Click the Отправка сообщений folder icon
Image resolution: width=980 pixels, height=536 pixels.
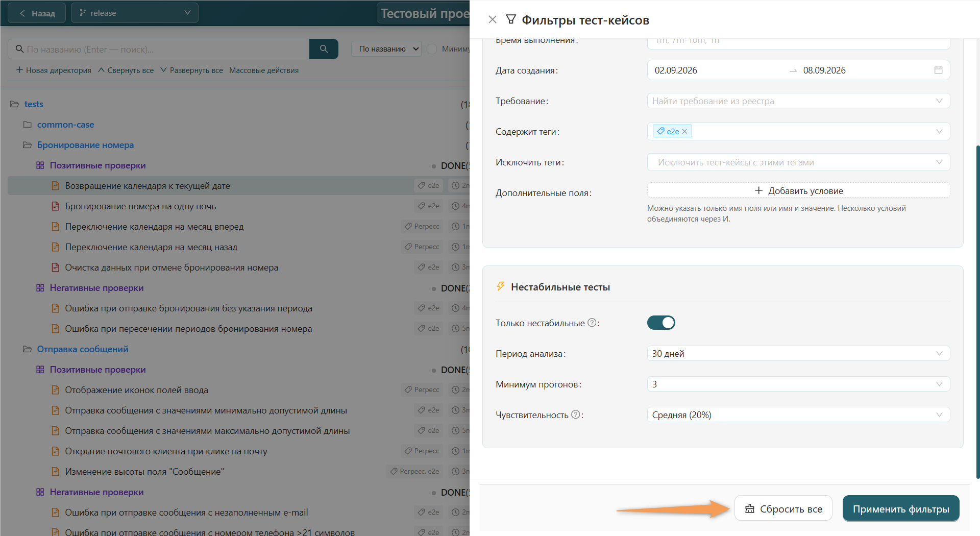28,349
